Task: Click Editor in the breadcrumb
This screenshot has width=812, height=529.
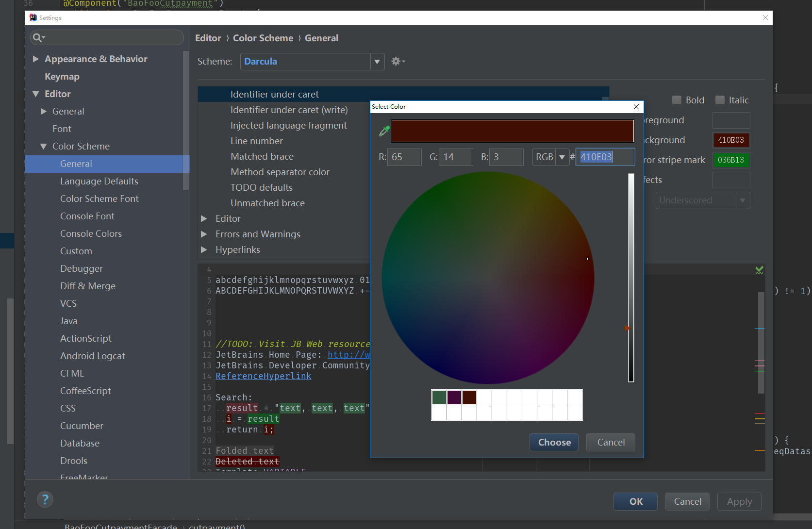Action: point(208,38)
